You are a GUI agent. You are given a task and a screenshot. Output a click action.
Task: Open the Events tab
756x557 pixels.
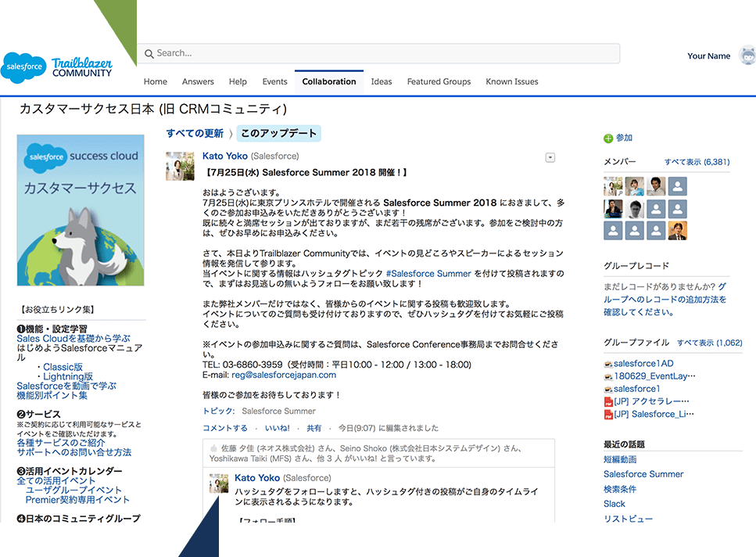(x=275, y=81)
